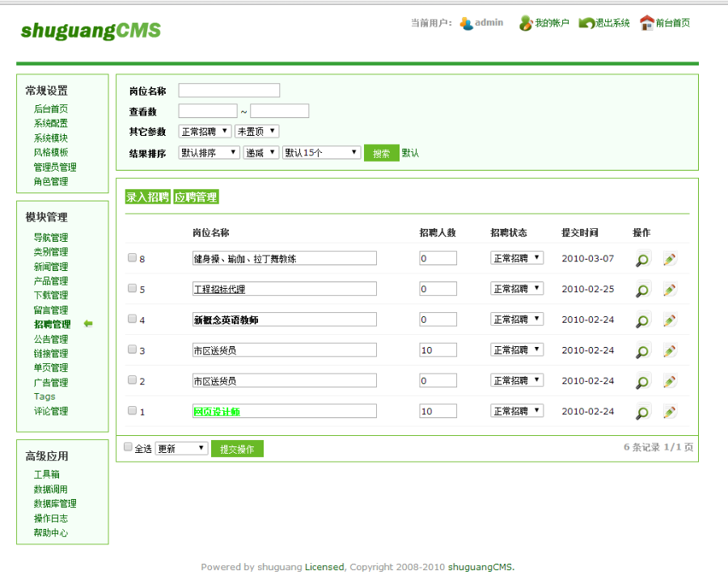Open the magnifier view icon for 网页设计师
The image size is (728, 588).
point(641,411)
